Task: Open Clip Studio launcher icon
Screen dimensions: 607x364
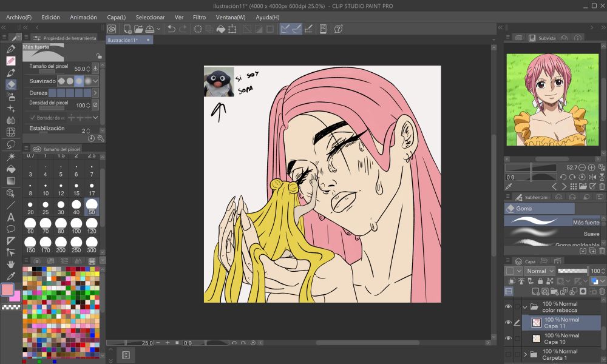Action: pyautogui.click(x=112, y=29)
